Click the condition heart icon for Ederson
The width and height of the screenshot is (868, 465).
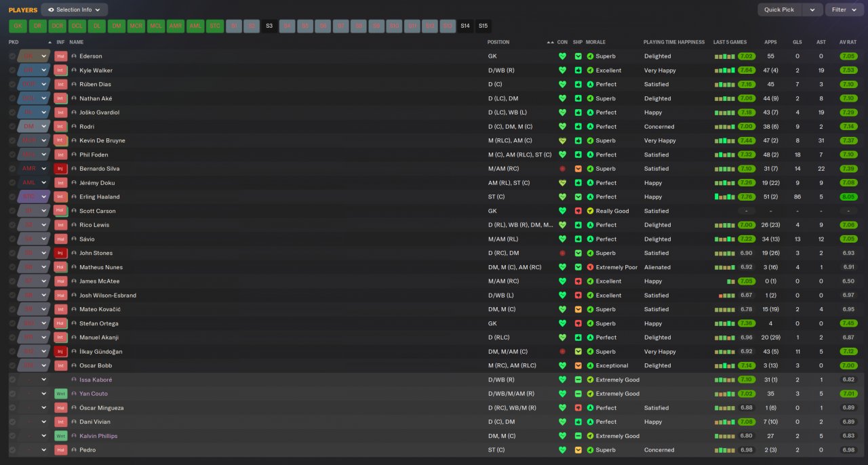click(x=562, y=56)
